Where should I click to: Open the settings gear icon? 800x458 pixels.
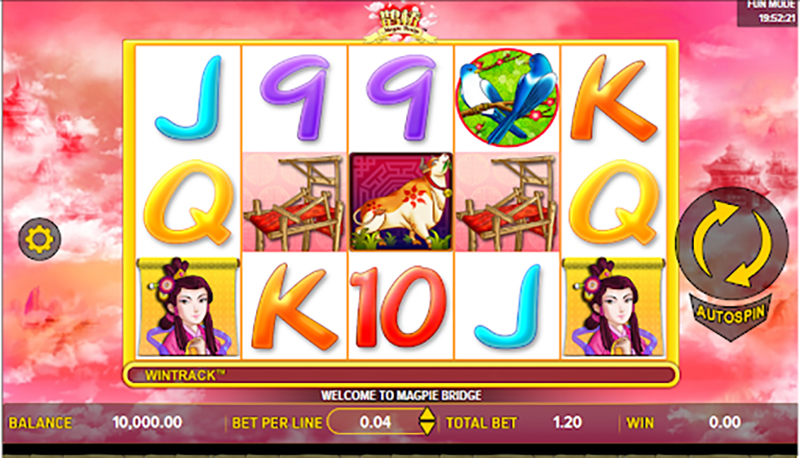pos(39,239)
